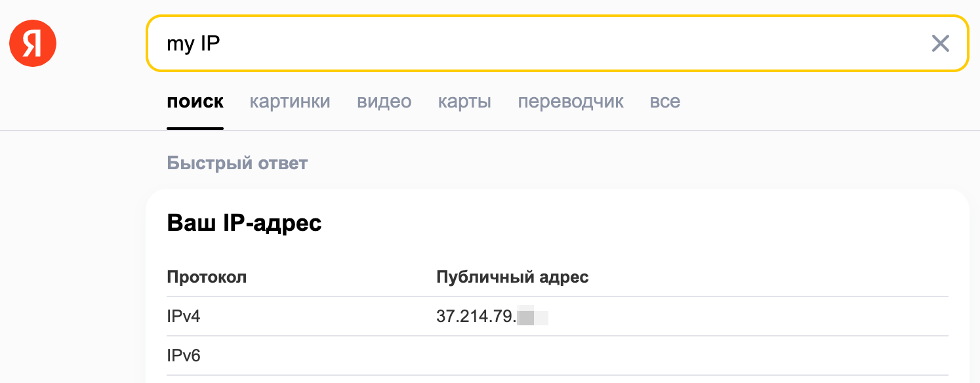Switch to the "видео" tab

click(383, 101)
